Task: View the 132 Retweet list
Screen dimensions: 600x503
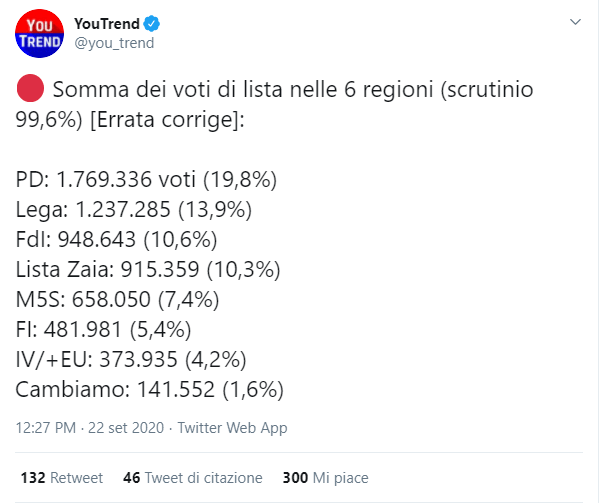Action: point(59,477)
